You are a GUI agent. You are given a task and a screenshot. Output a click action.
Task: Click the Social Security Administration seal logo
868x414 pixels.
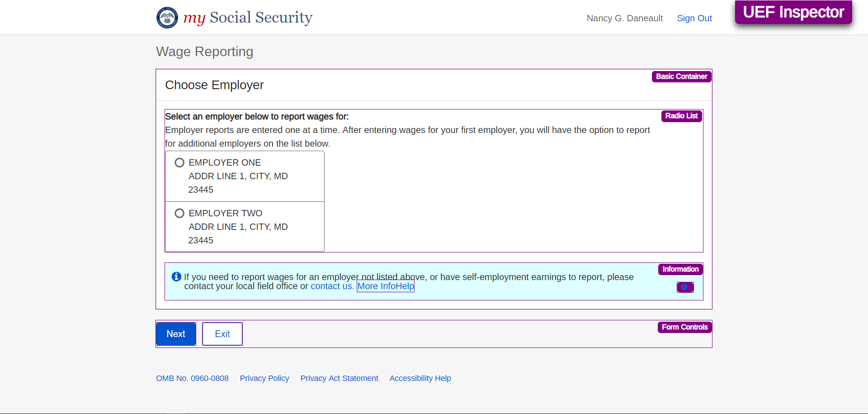(x=167, y=18)
